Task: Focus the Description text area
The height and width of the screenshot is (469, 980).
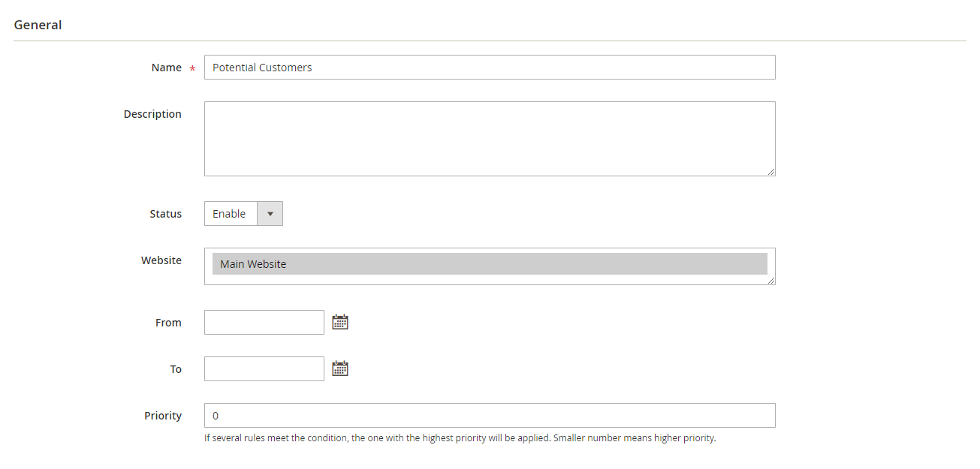Action: coord(489,139)
